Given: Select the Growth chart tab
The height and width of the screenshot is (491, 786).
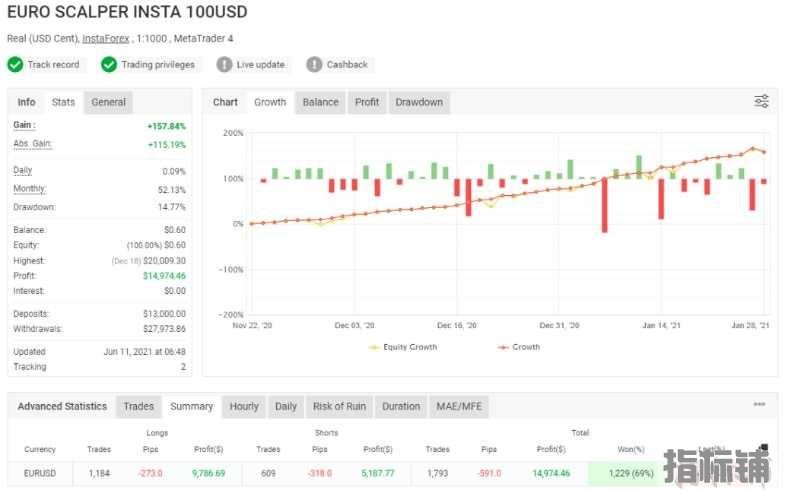Looking at the screenshot, I should pos(270,102).
